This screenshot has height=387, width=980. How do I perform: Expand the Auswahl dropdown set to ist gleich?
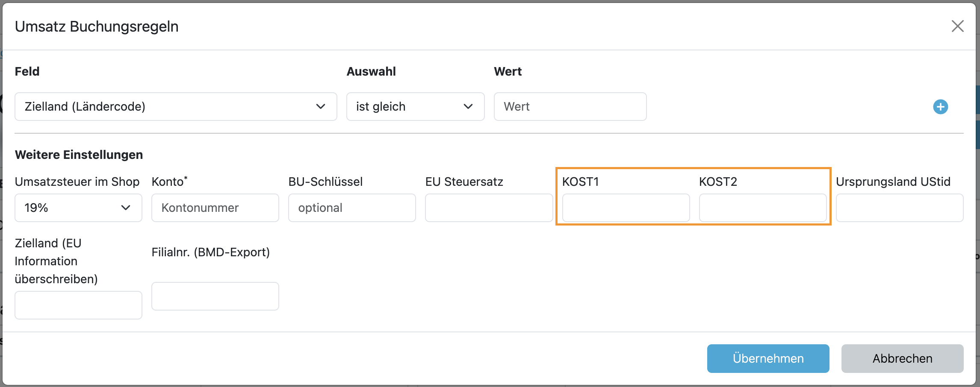point(415,107)
